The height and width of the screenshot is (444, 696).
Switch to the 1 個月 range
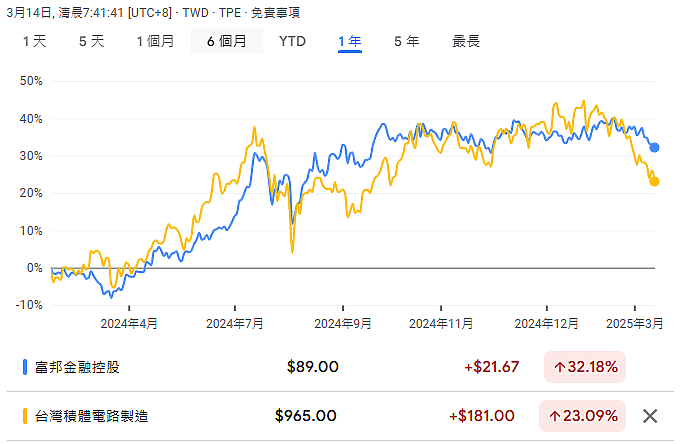point(155,41)
